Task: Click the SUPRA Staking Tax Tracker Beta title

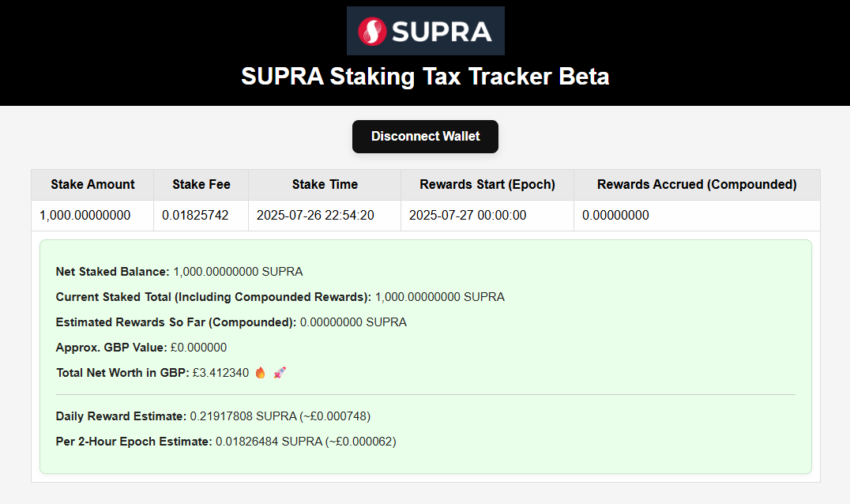Action: click(x=425, y=77)
